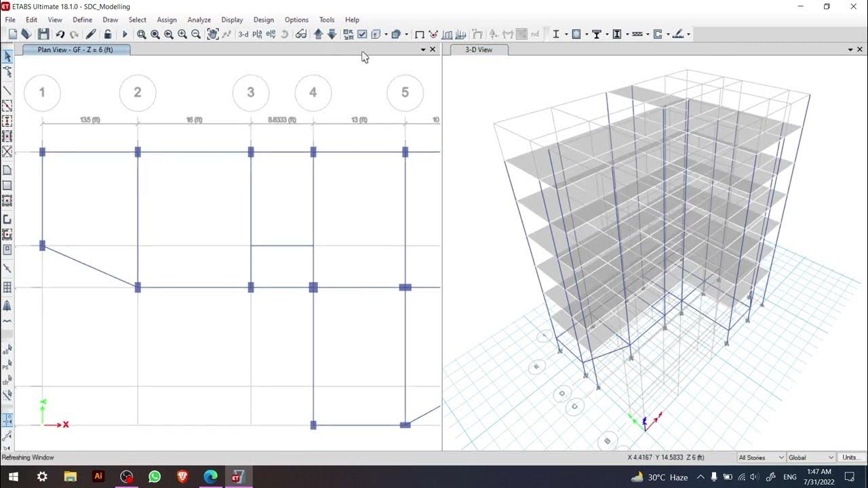Open the I-section frame design dropdown arrow
The image size is (868, 488).
click(566, 34)
